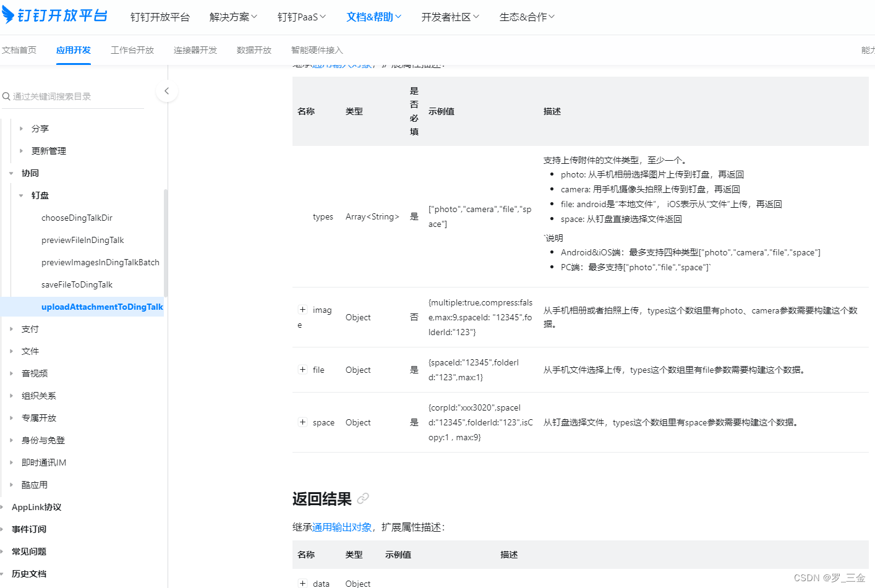Click the file row example value {spaceId:"12345"...}
Viewport: 875px width, 588px height.
pyautogui.click(x=474, y=370)
